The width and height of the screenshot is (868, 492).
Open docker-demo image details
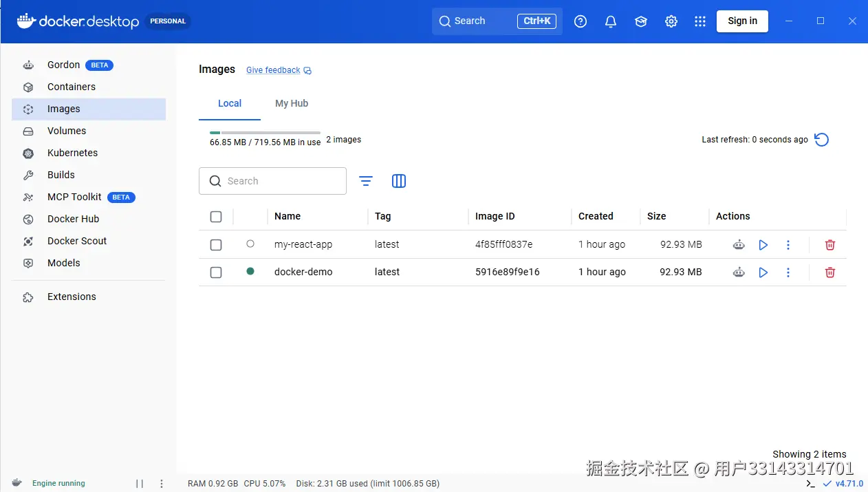tap(303, 272)
